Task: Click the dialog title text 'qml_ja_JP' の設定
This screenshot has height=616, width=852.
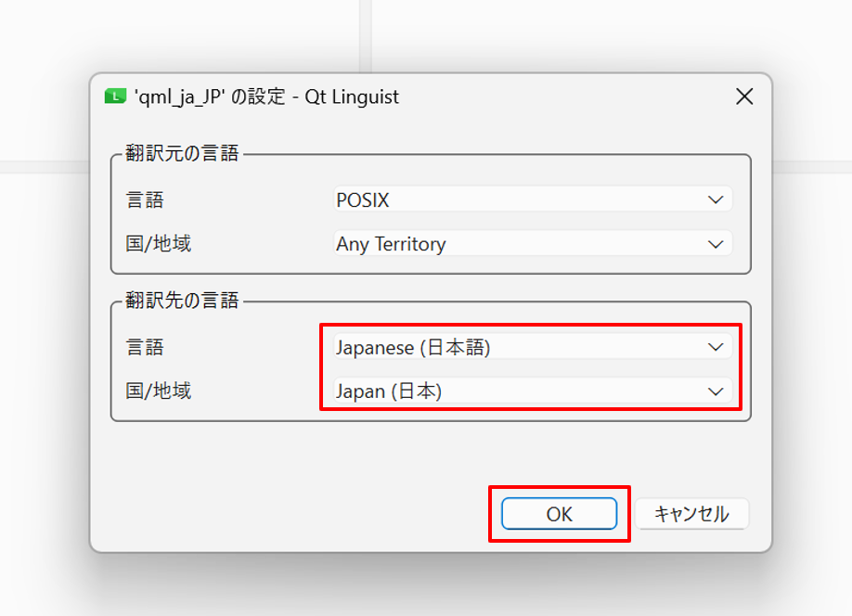Action: pos(265,96)
